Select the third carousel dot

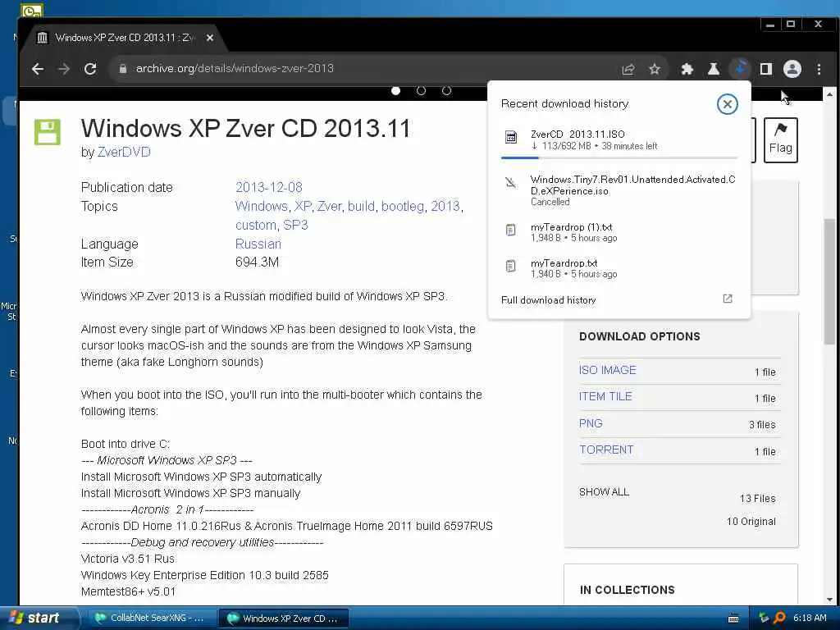point(446,90)
